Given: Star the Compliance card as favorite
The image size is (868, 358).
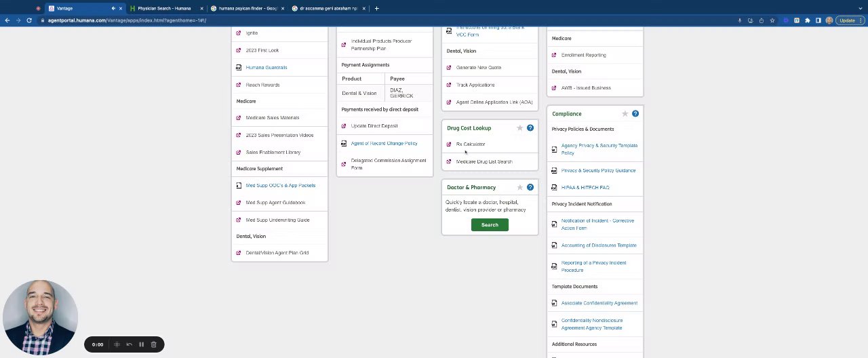Looking at the screenshot, I should 625,114.
